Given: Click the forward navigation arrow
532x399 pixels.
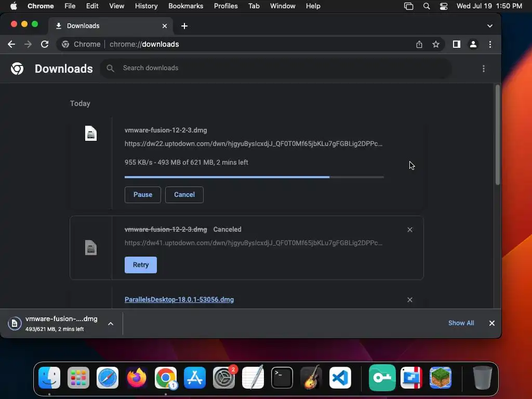Looking at the screenshot, I should (x=28, y=44).
